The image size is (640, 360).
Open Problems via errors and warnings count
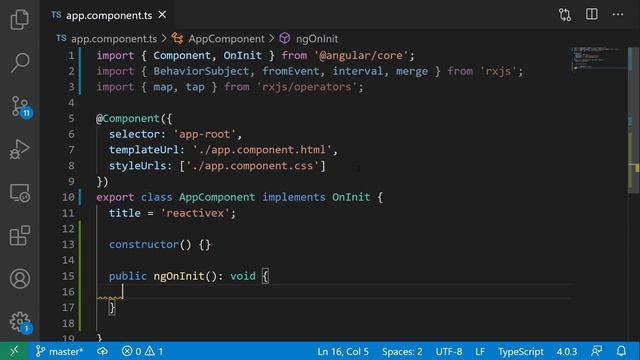tap(142, 351)
